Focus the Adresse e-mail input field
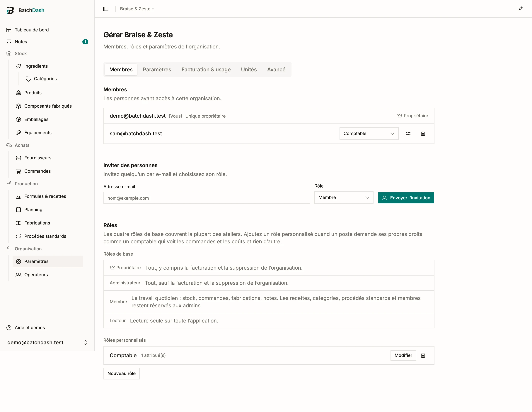The height and width of the screenshot is (412, 532). [207, 198]
